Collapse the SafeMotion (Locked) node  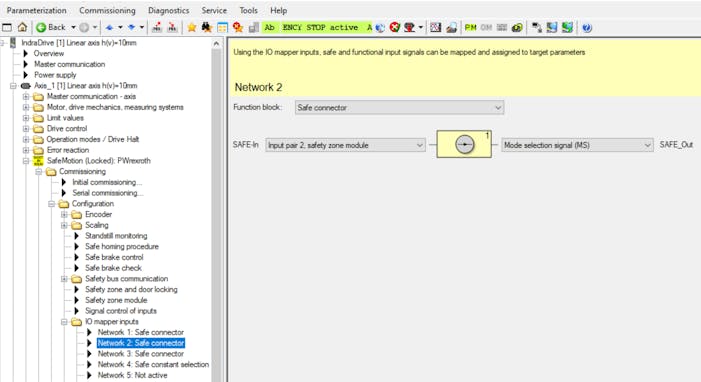[x=26, y=161]
